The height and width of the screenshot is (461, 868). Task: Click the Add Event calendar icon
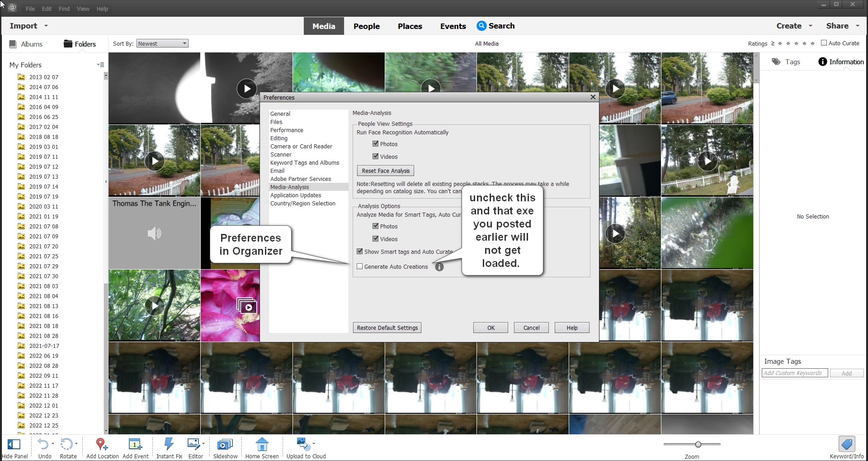click(x=135, y=444)
